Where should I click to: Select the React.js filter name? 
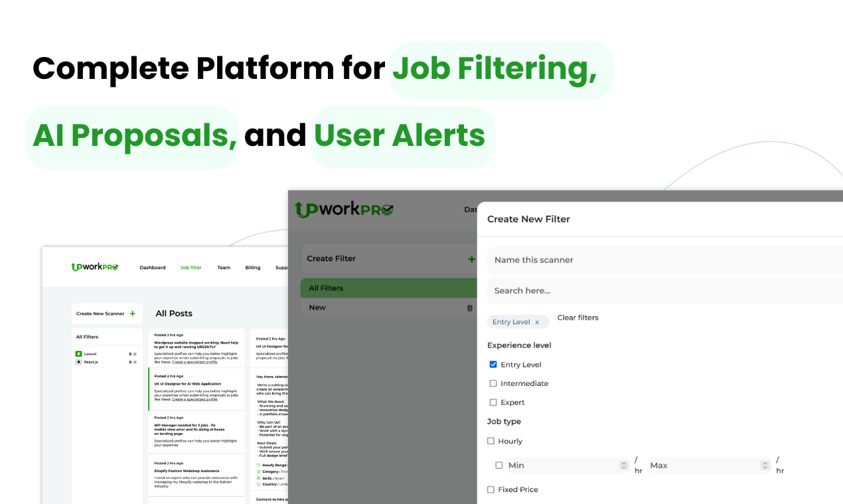pyautogui.click(x=91, y=362)
